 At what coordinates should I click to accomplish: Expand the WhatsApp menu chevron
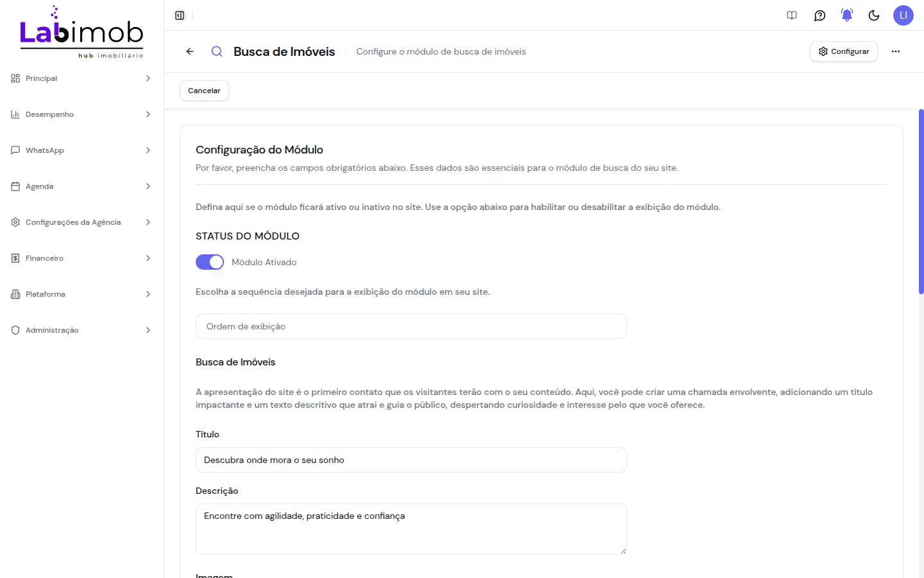[148, 150]
